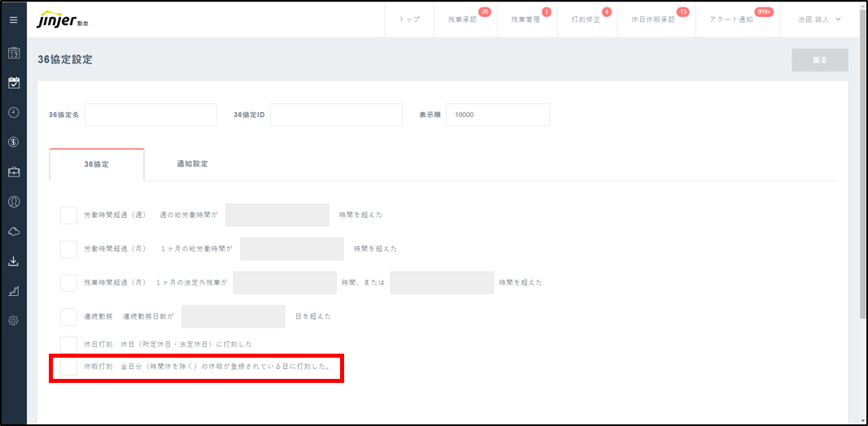Click the calendar icon in the sidebar
The height and width of the screenshot is (426, 868).
click(13, 54)
